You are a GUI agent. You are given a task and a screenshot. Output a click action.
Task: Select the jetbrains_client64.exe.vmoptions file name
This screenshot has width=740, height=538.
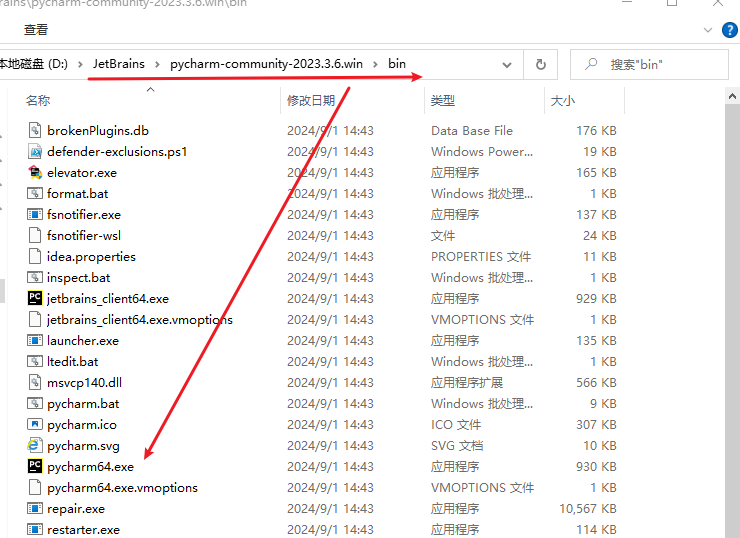(140, 320)
